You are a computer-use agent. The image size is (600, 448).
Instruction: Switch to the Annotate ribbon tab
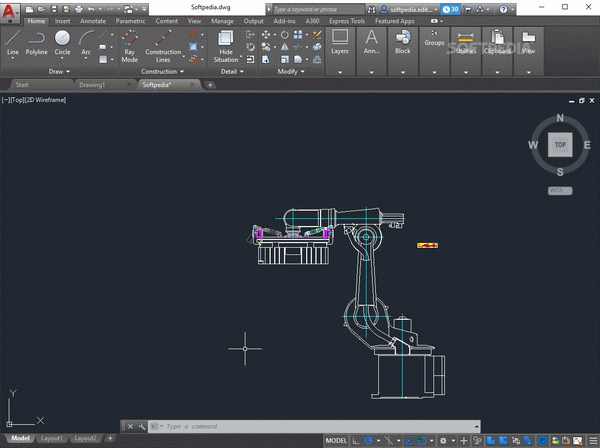[x=93, y=21]
